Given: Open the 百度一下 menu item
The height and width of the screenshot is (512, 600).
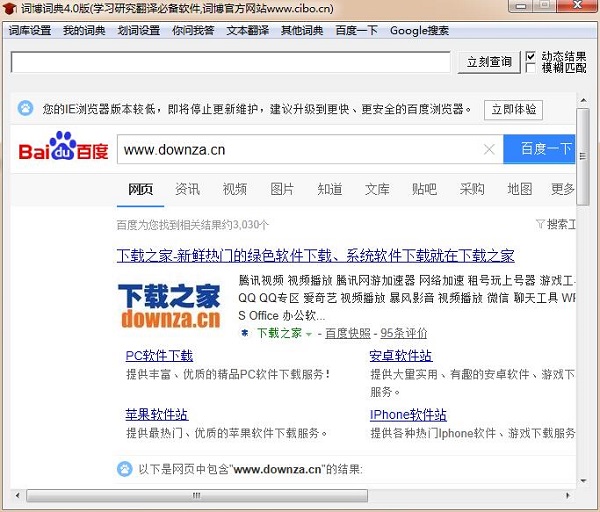Looking at the screenshot, I should (x=357, y=30).
